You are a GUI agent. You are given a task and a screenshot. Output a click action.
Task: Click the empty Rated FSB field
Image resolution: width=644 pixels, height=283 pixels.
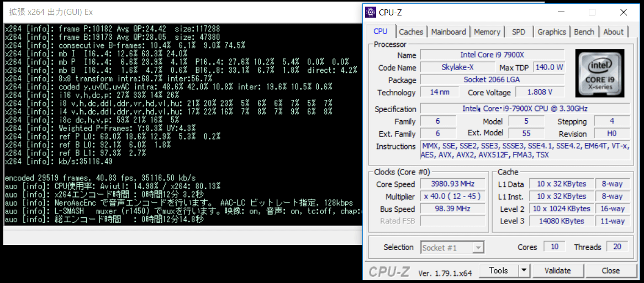coord(452,221)
